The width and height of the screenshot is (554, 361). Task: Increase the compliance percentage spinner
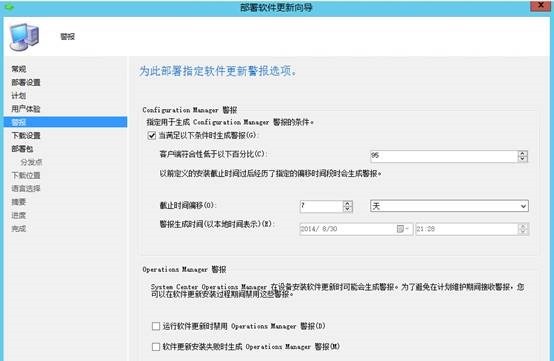pos(523,154)
